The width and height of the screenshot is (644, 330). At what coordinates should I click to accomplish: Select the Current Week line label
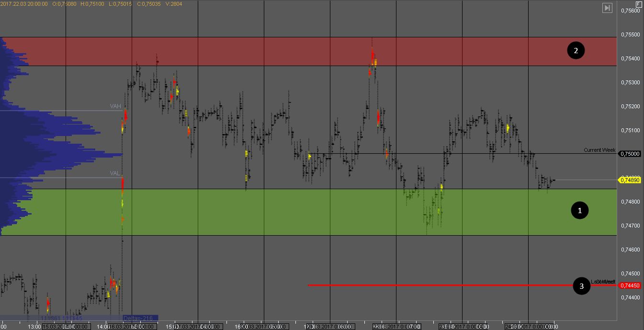pyautogui.click(x=599, y=150)
